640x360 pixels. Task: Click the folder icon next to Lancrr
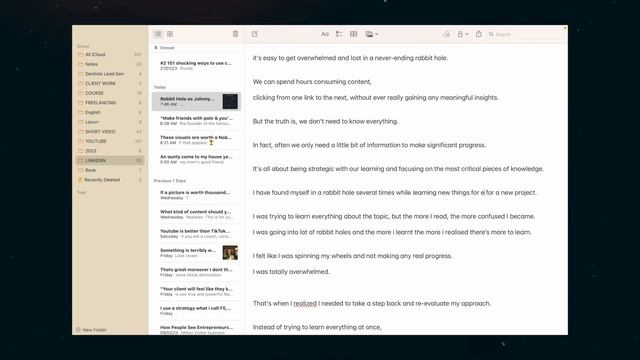pos(80,122)
